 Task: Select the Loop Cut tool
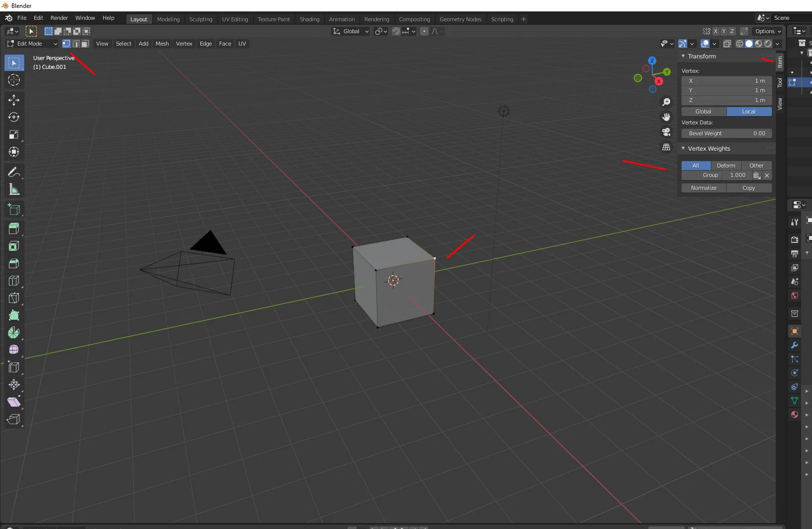[14, 281]
